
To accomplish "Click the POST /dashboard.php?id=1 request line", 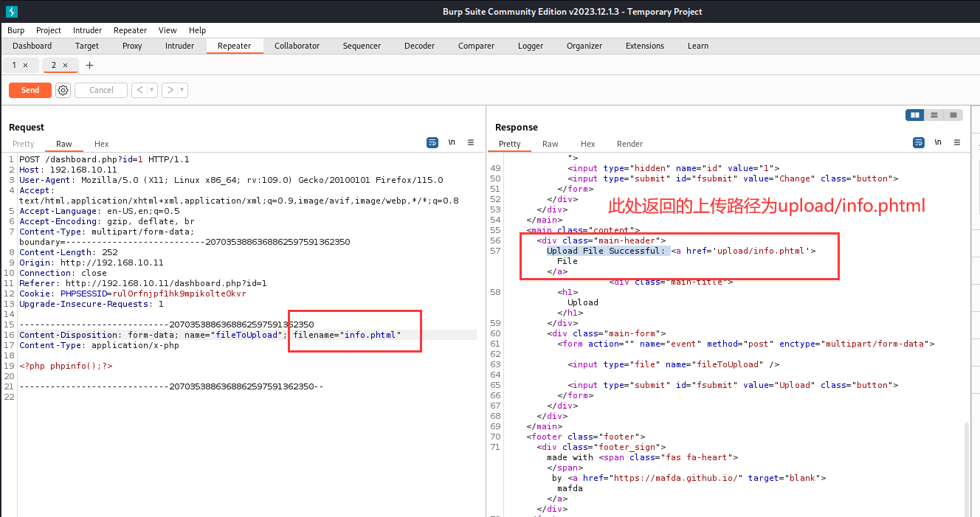I will tap(104, 159).
